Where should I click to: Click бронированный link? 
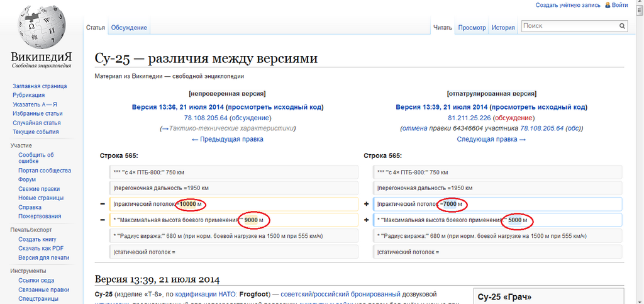377,294
